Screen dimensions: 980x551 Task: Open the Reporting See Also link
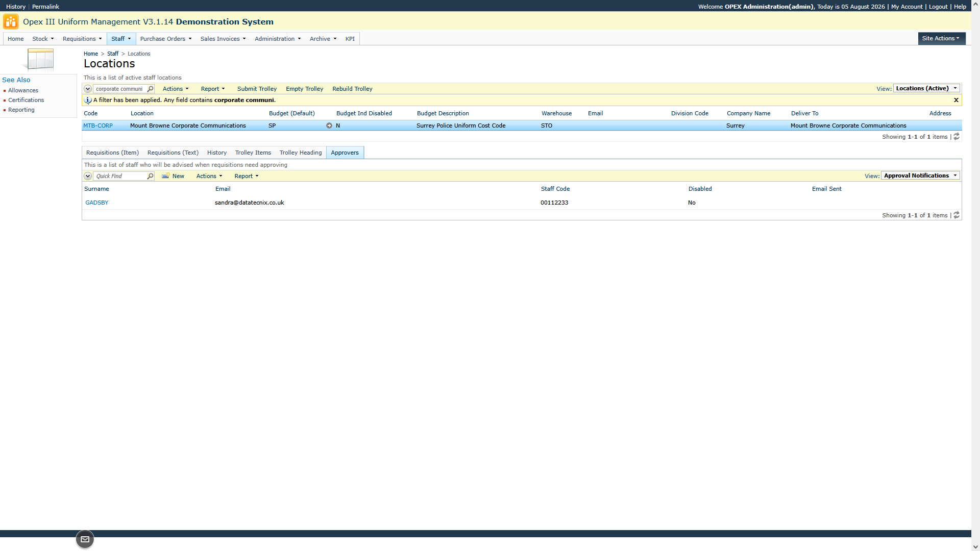[21, 110]
